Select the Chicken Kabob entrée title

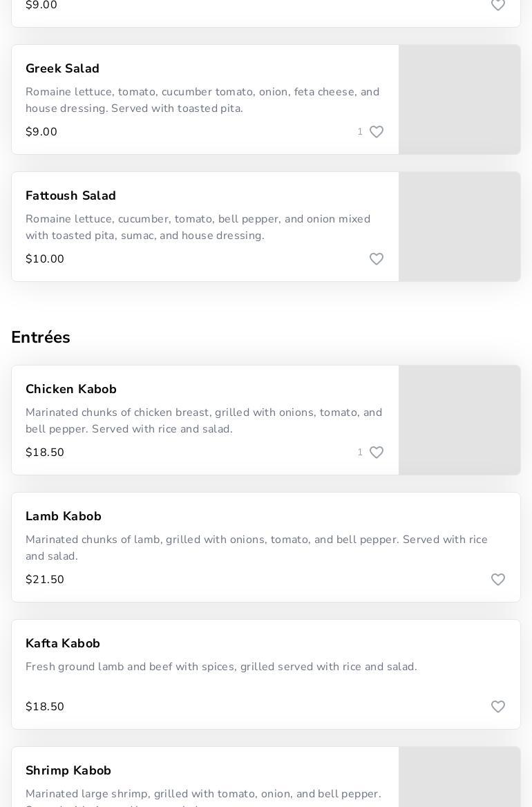[71, 389]
